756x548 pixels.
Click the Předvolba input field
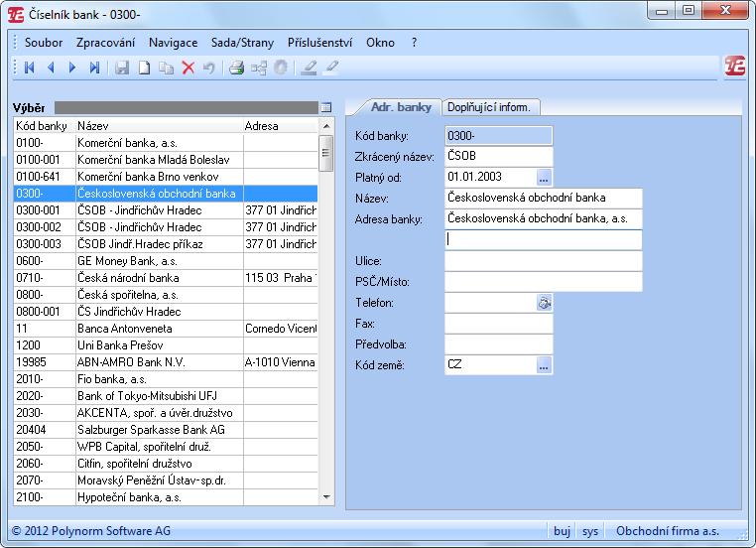tap(498, 344)
